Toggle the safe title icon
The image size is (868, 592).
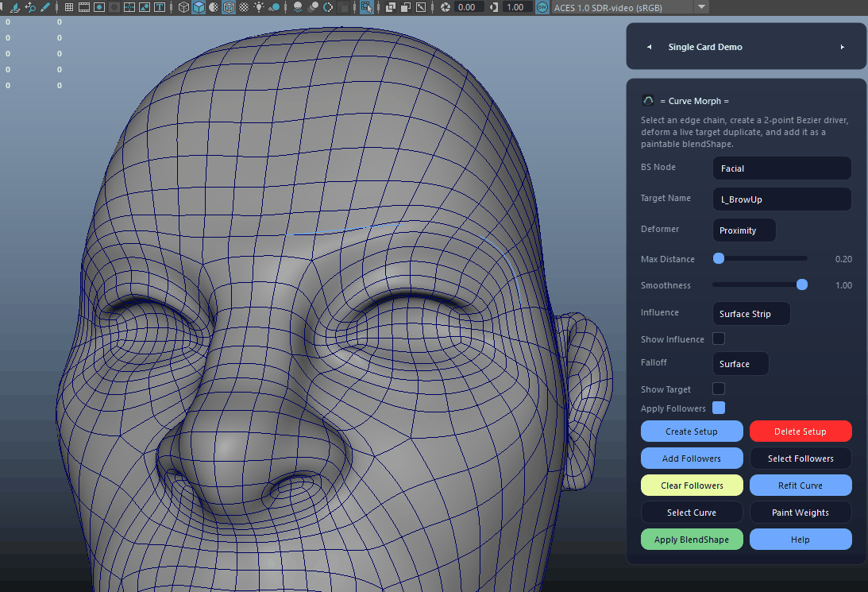coord(160,7)
